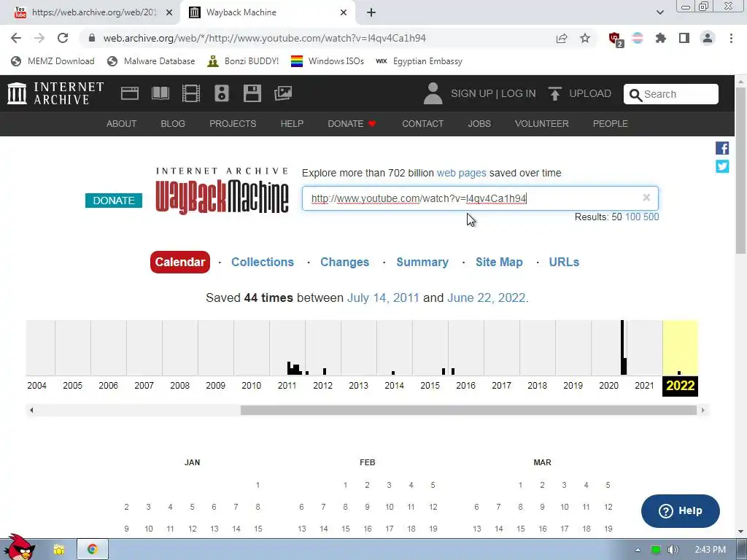Share page on Twitter icon
Image resolution: width=747 pixels, height=560 pixels.
[722, 166]
